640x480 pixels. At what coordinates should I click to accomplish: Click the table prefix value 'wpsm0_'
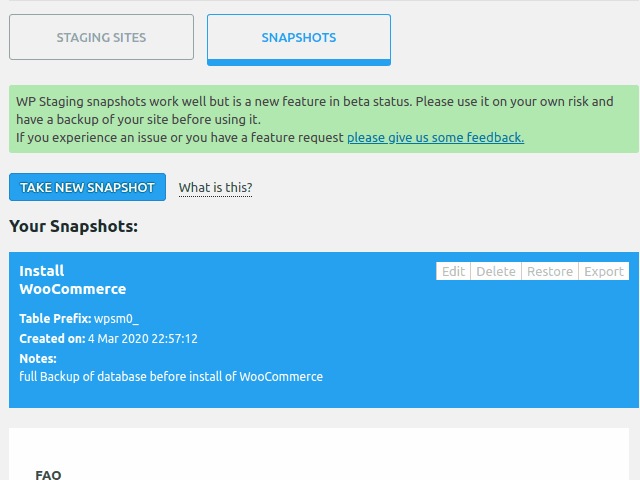tap(116, 319)
